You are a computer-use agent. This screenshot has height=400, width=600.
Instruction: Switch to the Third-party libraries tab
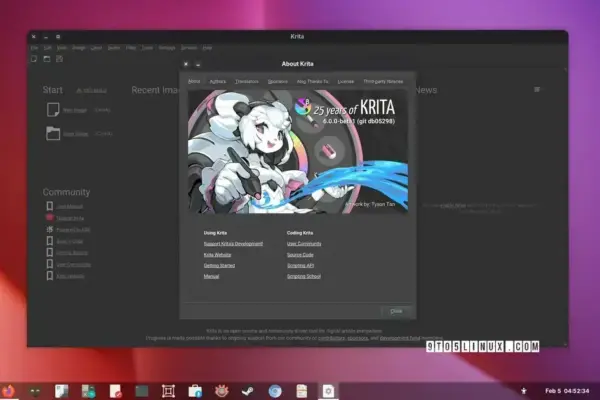point(383,82)
